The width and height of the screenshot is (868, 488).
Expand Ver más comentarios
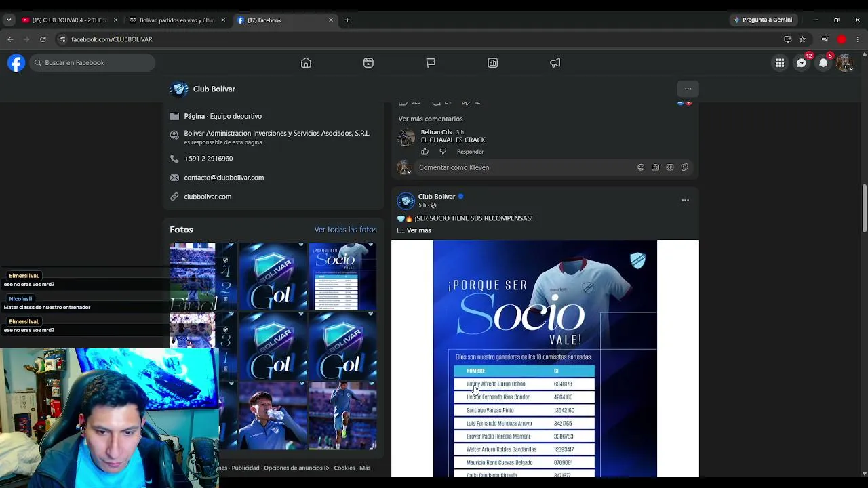click(x=431, y=119)
